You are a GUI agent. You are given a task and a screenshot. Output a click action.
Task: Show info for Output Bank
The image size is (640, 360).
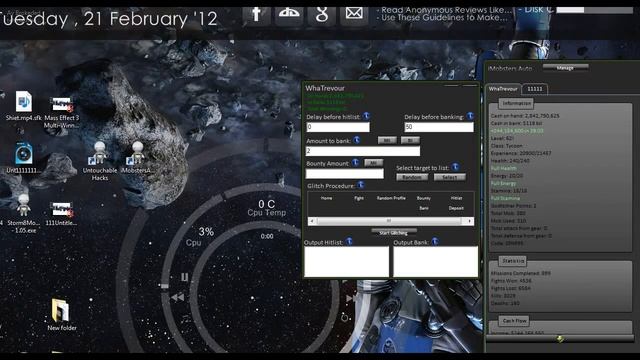tap(435, 242)
